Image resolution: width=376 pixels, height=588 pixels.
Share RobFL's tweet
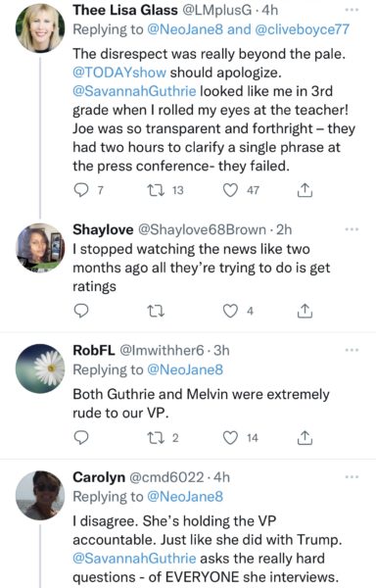[x=305, y=438]
